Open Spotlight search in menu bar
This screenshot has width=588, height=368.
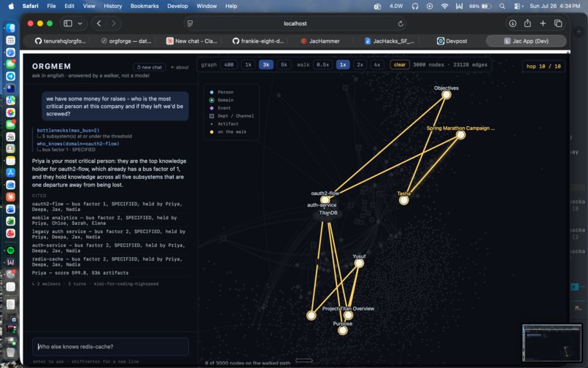tap(502, 6)
